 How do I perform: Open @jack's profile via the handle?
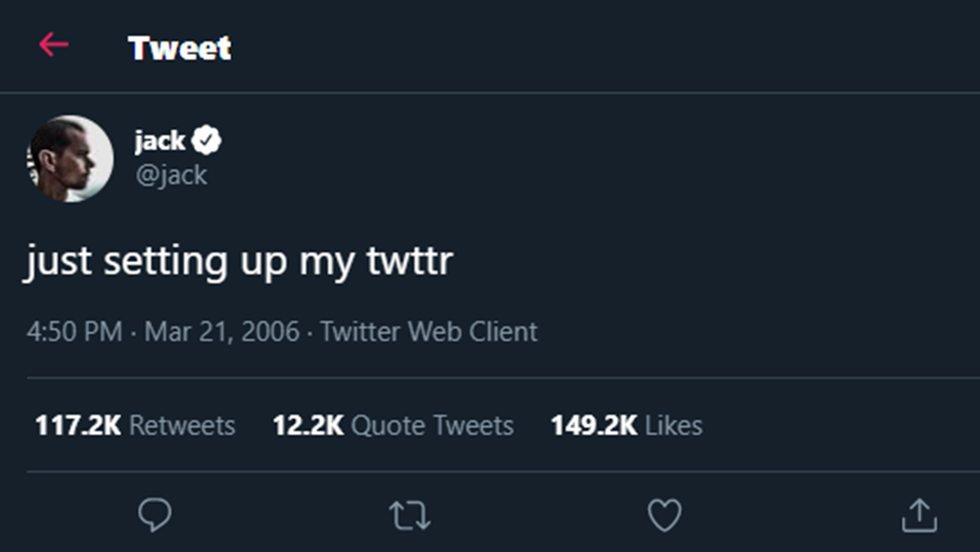pyautogui.click(x=170, y=174)
